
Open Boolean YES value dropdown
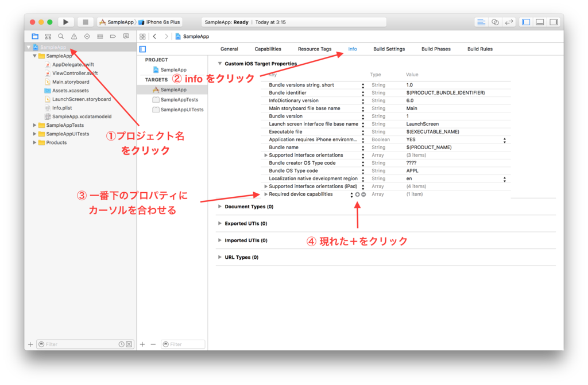point(504,140)
